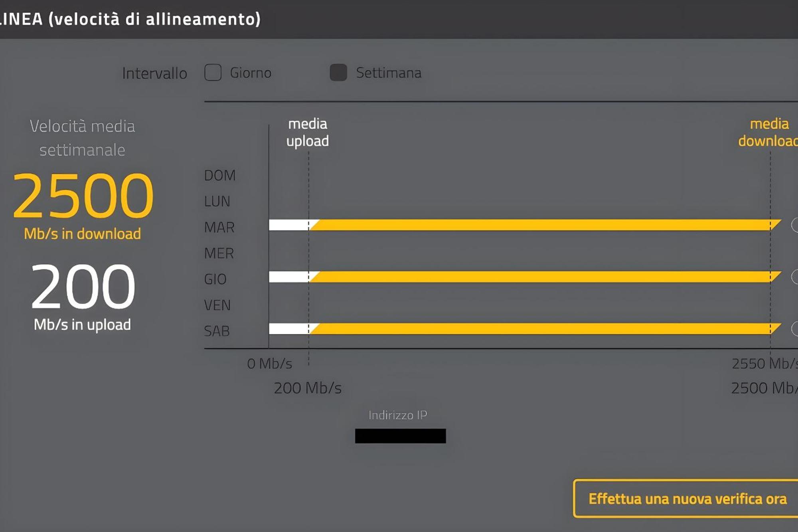The image size is (798, 532).
Task: Click the white upload segment on SAB row
Action: [x=290, y=328]
